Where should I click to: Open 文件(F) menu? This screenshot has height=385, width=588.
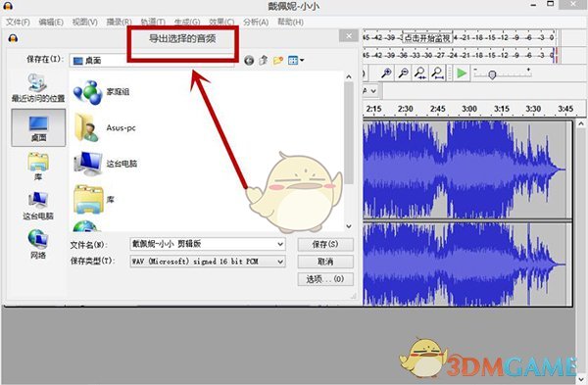[18, 23]
